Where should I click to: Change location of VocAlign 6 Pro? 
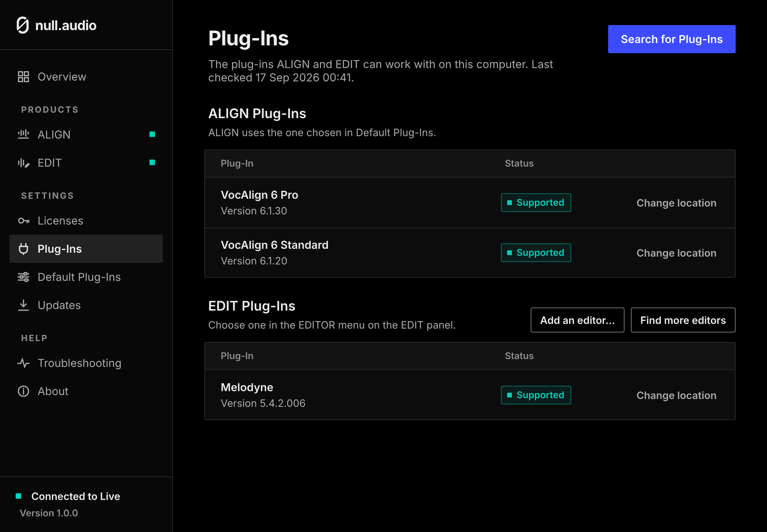676,203
